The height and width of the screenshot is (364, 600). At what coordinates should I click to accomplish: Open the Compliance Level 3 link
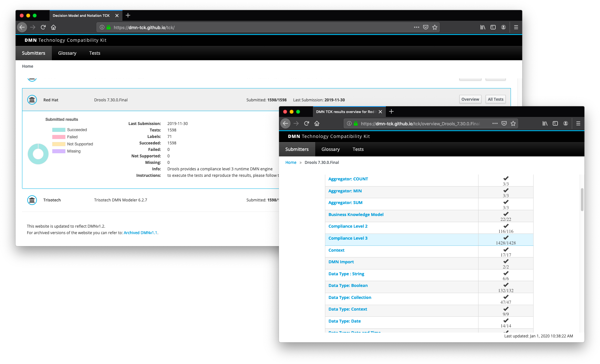click(x=348, y=238)
